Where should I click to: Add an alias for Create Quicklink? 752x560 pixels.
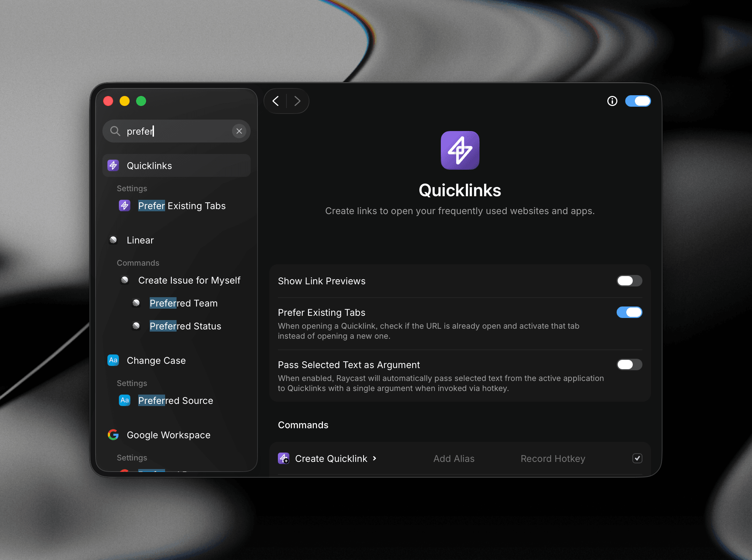pos(454,459)
